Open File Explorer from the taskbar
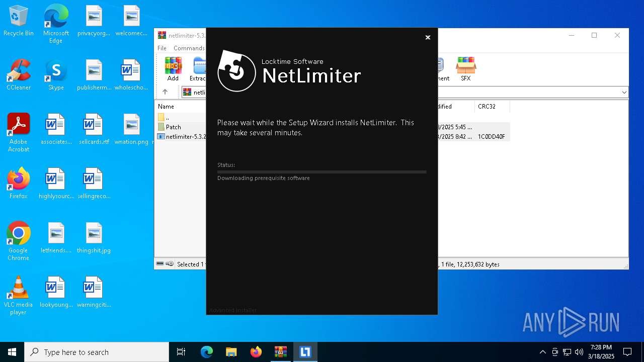 coord(231,352)
